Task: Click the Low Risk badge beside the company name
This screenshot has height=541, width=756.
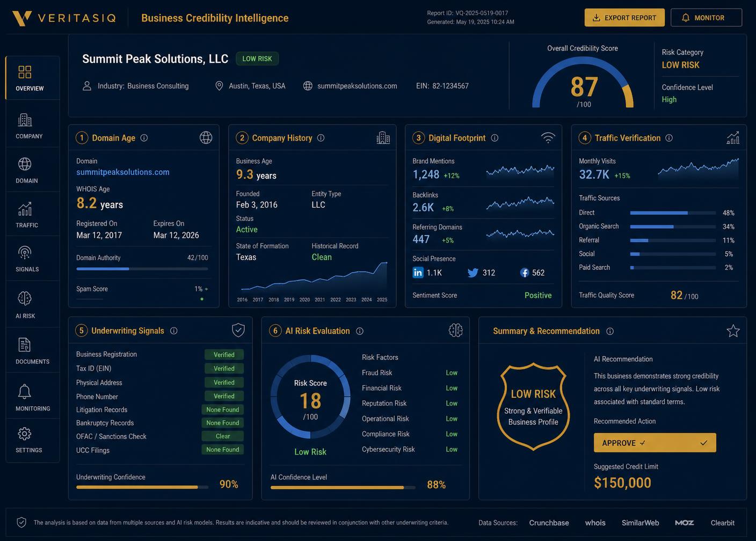Action: 257,59
